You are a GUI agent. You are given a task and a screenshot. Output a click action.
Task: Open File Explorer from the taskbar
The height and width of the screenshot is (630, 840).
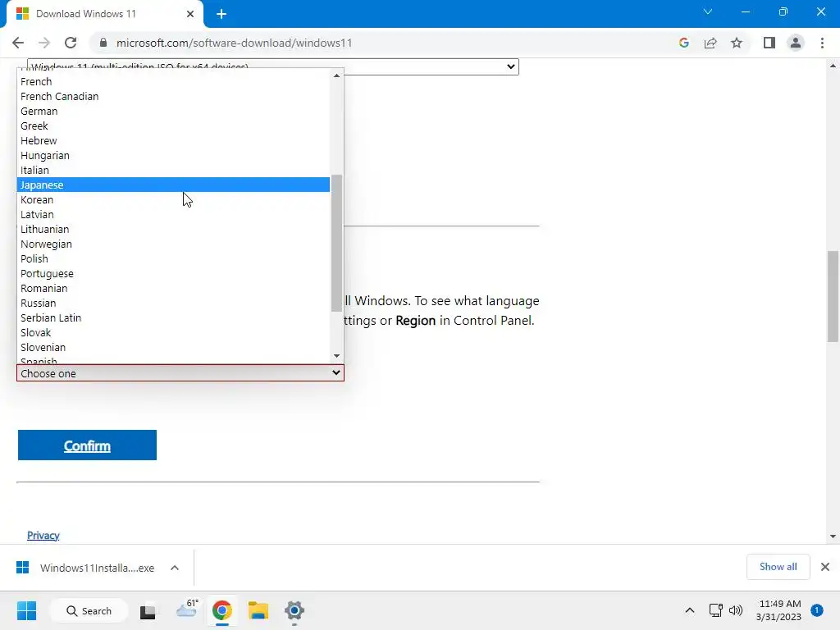(258, 610)
